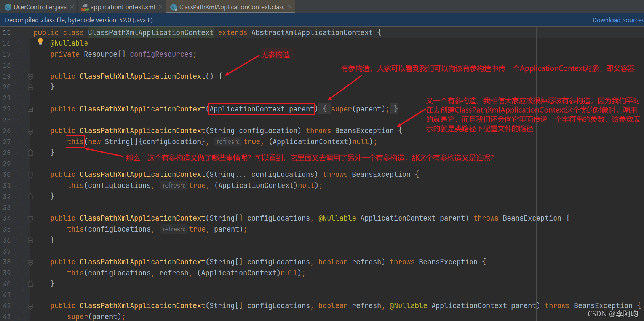Click the fold end marker at line 32
Screen dimensions: 644x321
pyautogui.click(x=30, y=196)
